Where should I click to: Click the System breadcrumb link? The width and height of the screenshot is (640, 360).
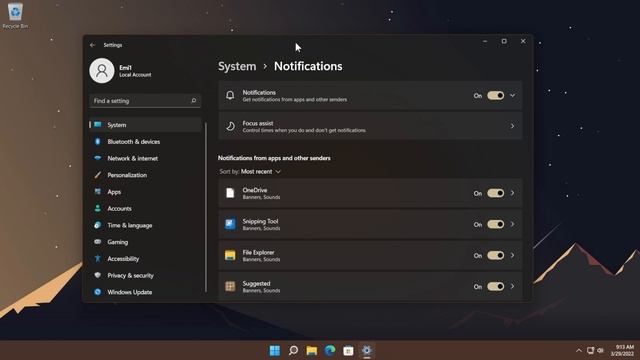click(237, 66)
